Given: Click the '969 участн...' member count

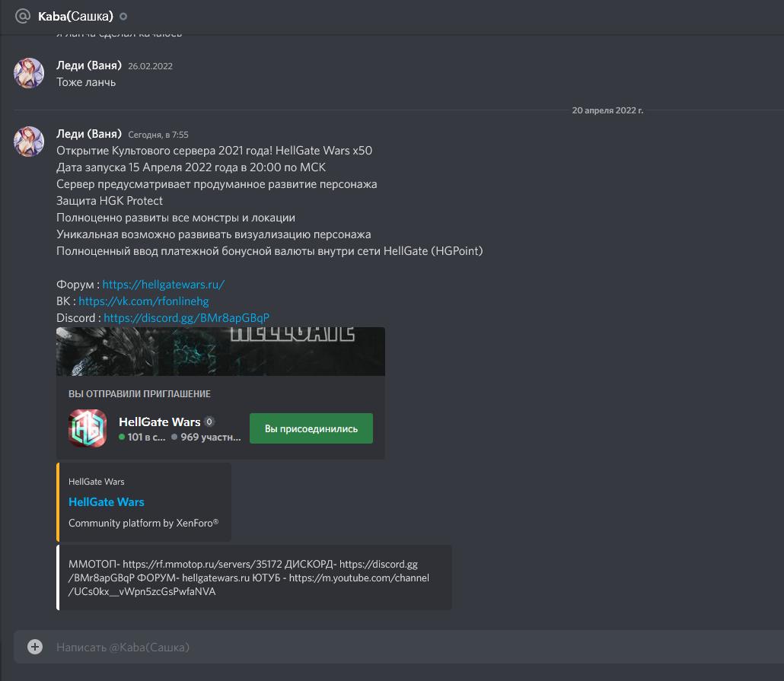Looking at the screenshot, I should click(206, 437).
